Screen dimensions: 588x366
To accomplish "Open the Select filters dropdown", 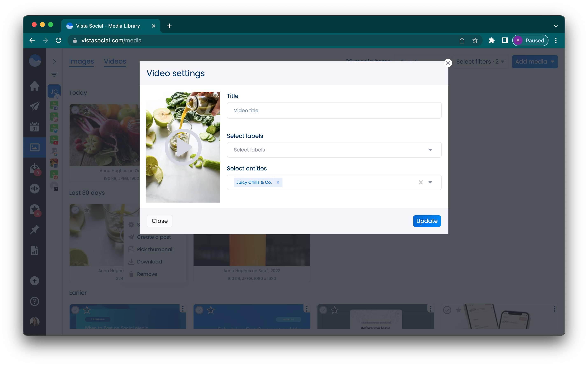I will click(x=480, y=62).
